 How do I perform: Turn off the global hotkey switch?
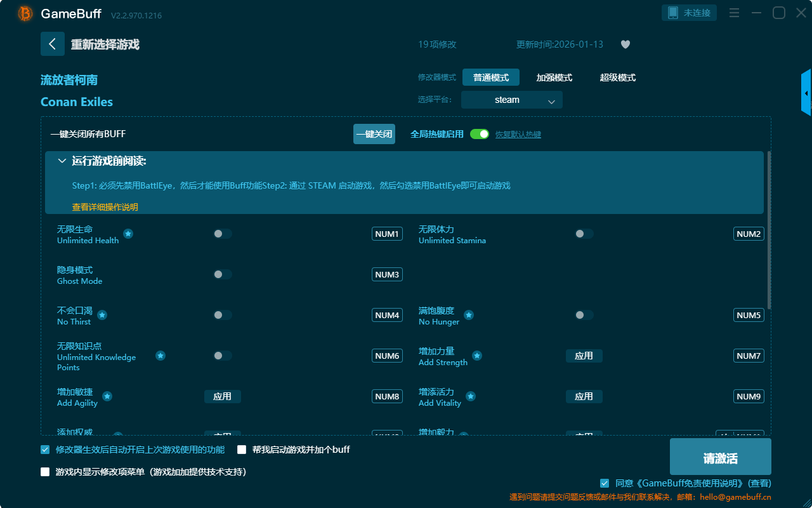click(480, 134)
